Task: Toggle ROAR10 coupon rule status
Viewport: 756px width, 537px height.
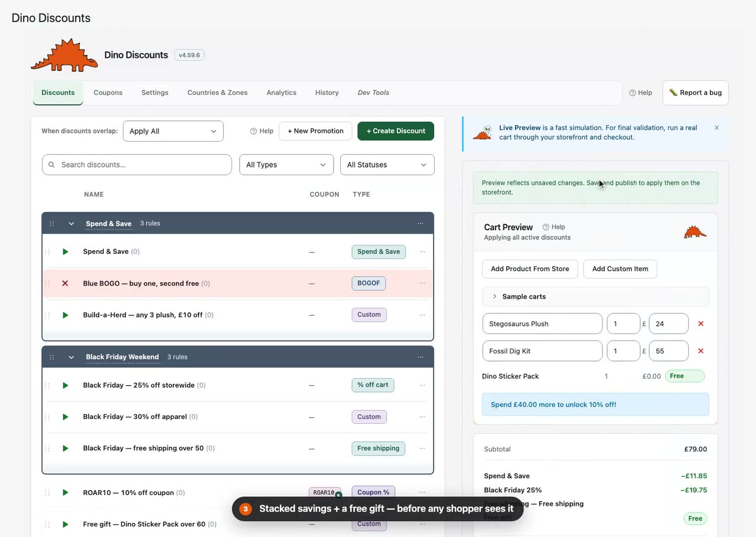Action: (66, 493)
